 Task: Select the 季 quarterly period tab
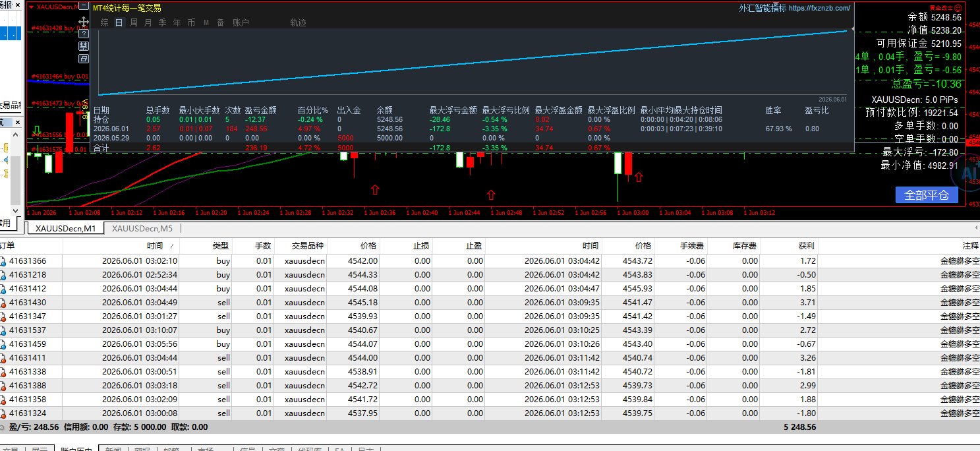point(162,22)
